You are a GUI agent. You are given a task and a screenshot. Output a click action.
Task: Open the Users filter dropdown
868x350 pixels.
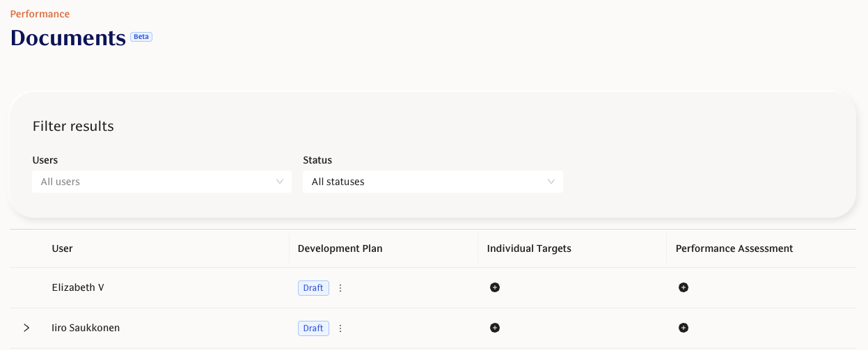(161, 182)
